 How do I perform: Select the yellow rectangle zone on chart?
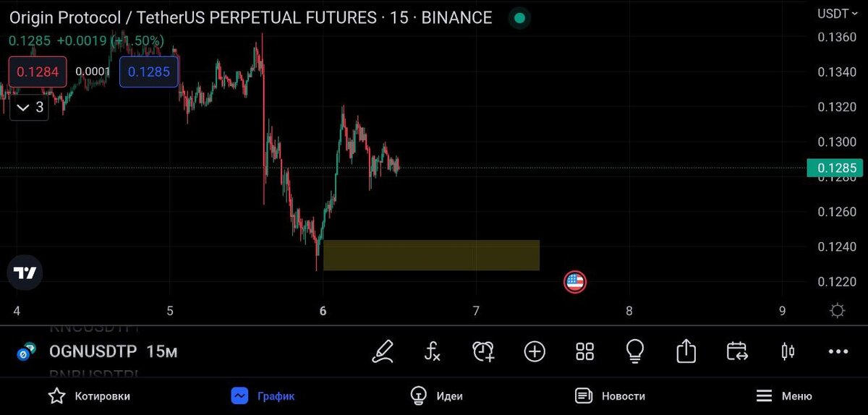[x=431, y=255]
